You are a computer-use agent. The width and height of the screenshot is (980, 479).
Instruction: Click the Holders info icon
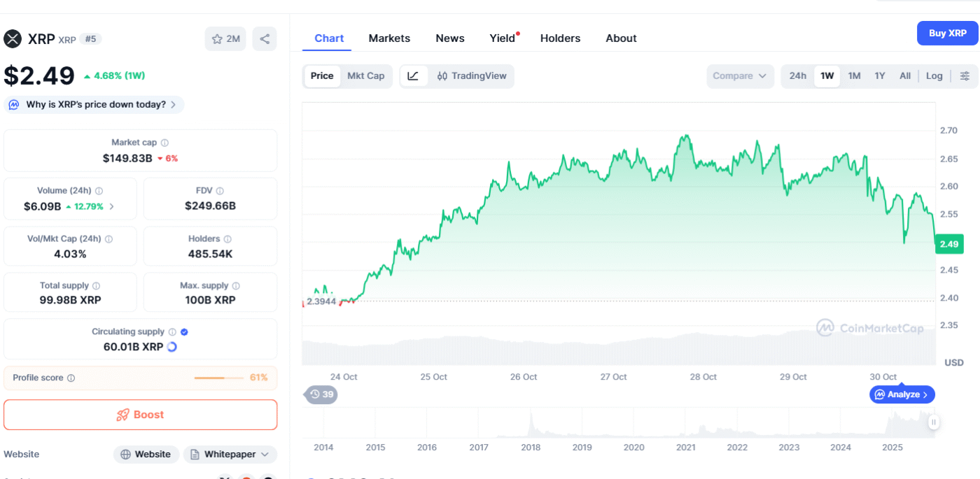point(227,239)
